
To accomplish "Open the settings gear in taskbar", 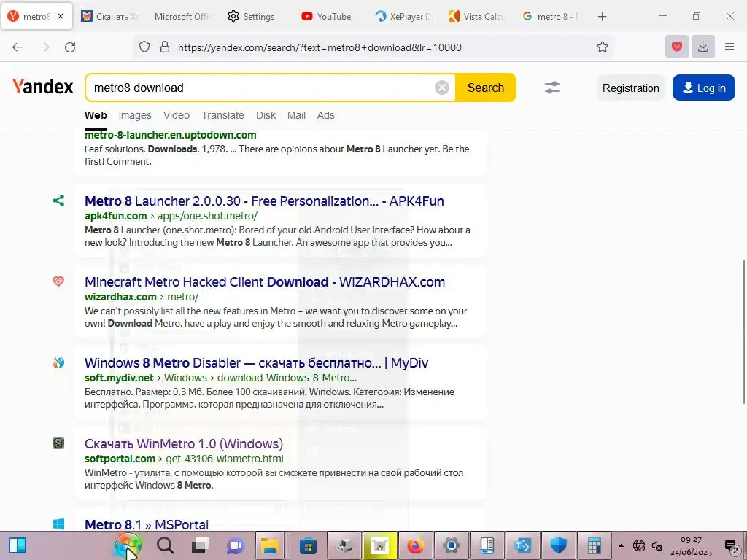I will (x=451, y=545).
